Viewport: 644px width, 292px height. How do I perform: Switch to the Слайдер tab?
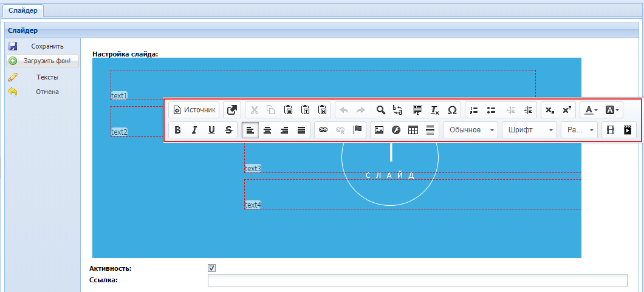[23, 10]
